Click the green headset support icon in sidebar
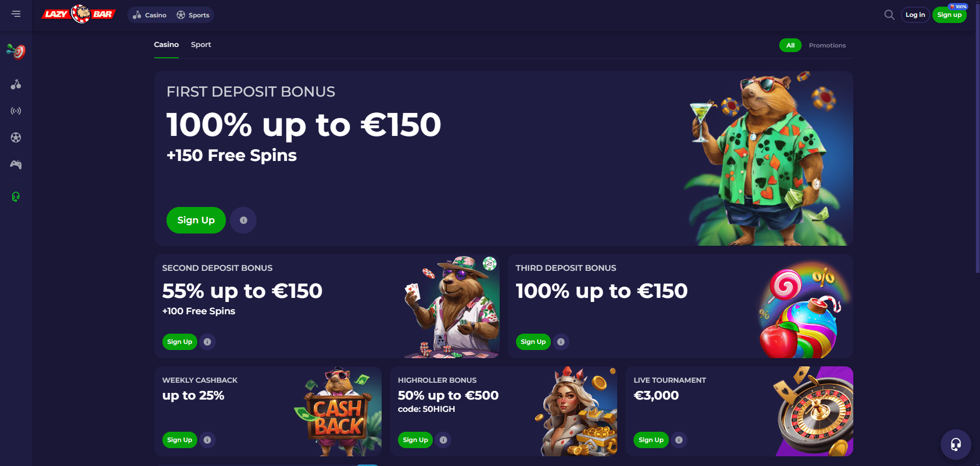The image size is (980, 466). [16, 197]
